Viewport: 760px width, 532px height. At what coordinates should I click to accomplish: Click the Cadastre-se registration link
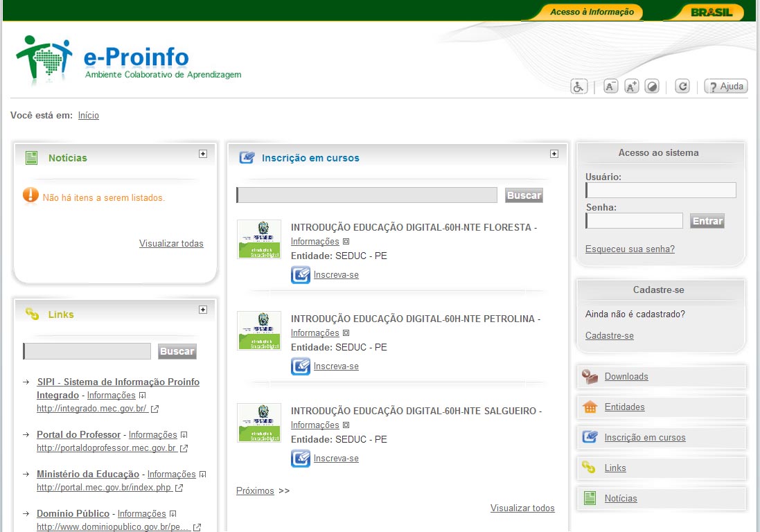click(609, 335)
